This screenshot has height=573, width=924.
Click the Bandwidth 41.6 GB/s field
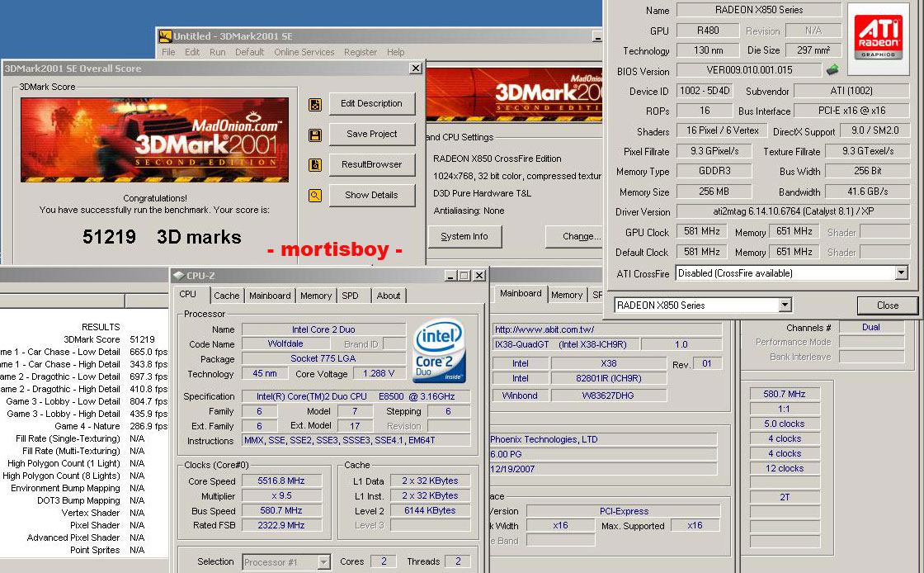[867, 191]
